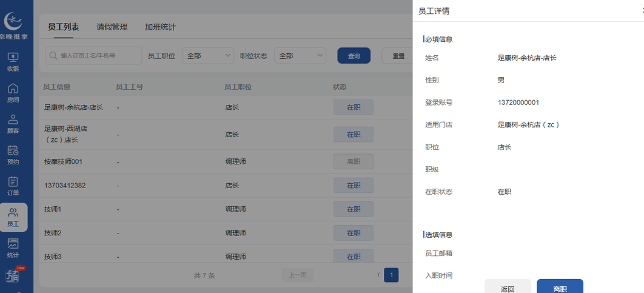The height and width of the screenshot is (293, 644).
Task: Toggle 在职 status for 13703412382
Action: (x=353, y=186)
